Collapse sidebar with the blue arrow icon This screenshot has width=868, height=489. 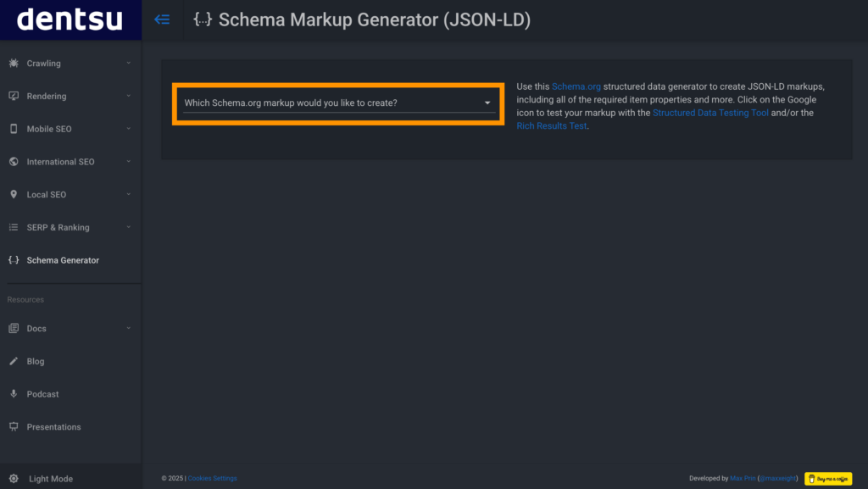point(162,19)
